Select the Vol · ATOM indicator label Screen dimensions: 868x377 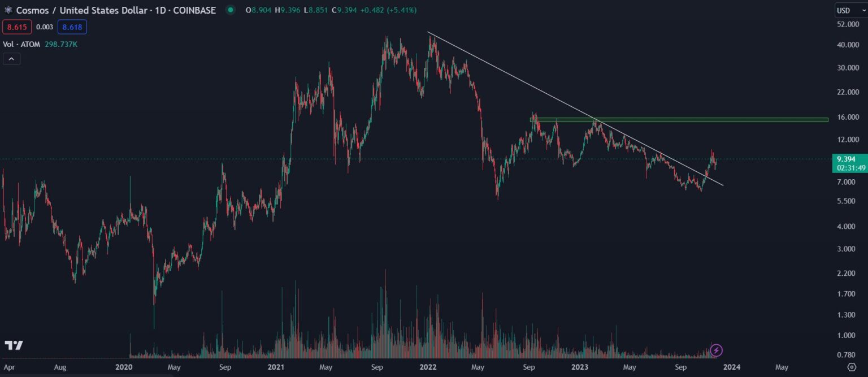coord(21,44)
